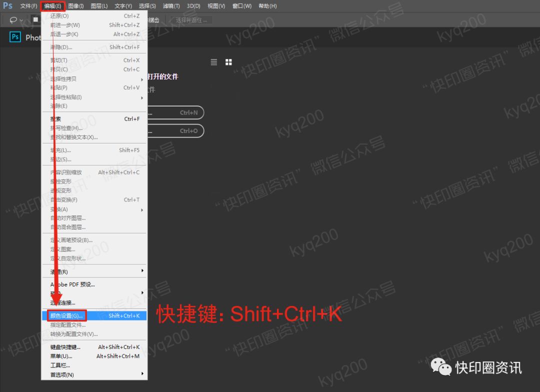Open the 图像(I) menu

(76, 6)
